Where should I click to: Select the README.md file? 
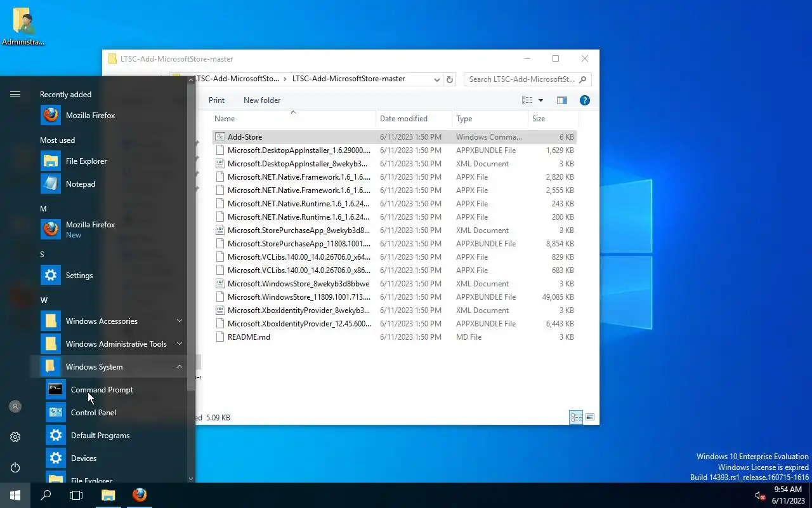click(394, 337)
